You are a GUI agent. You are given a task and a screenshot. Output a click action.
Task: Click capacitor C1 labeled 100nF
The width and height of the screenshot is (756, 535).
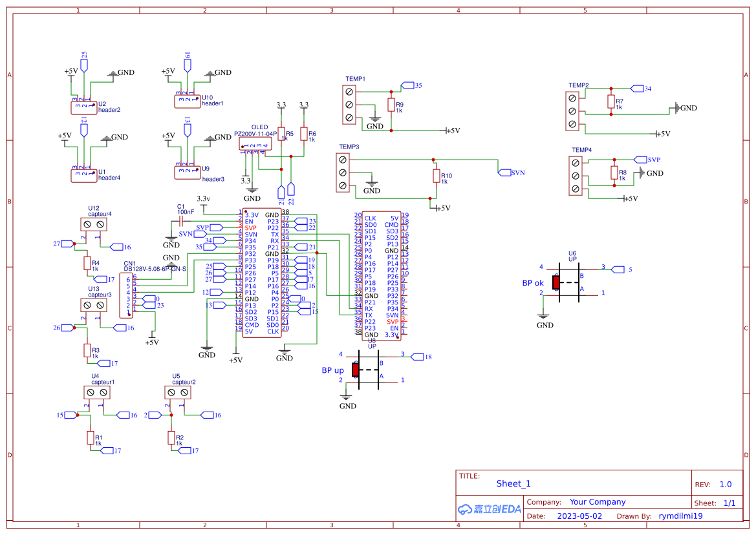click(182, 221)
